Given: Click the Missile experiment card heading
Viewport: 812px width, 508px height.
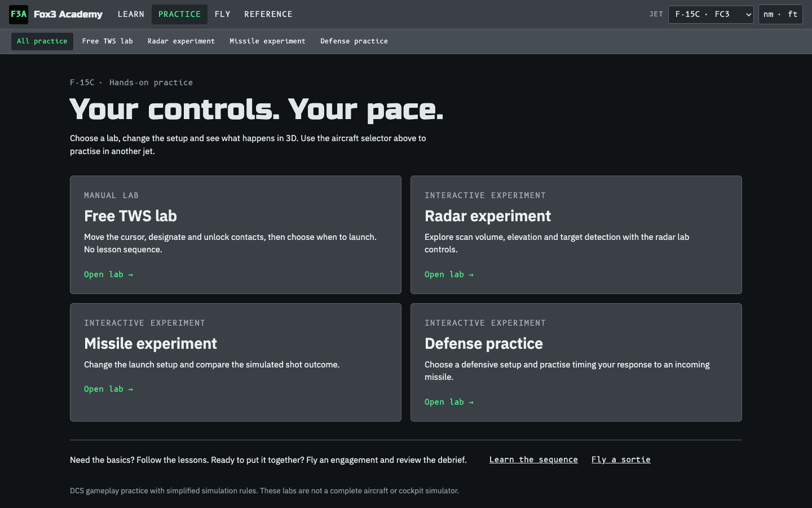Looking at the screenshot, I should coord(151,344).
